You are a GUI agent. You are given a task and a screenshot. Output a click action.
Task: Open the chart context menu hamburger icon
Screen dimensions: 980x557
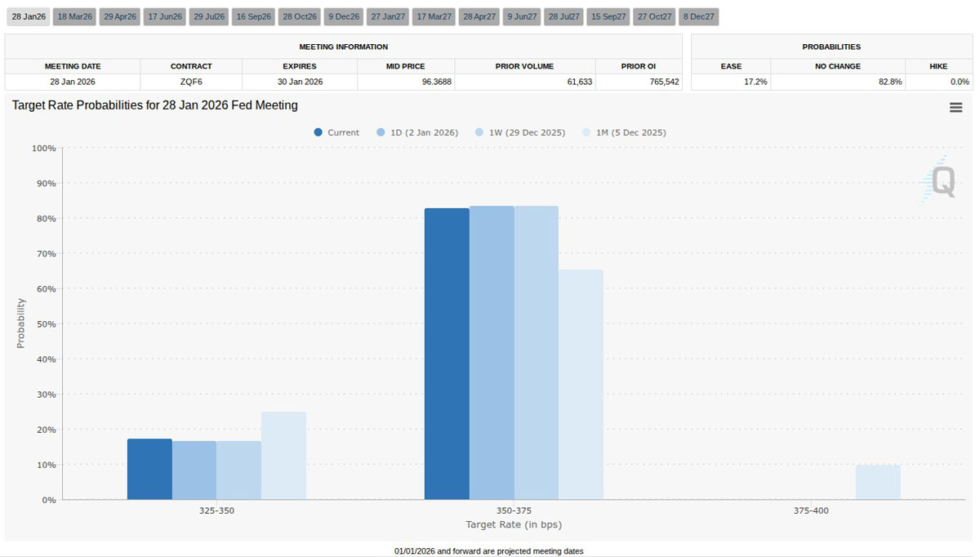[955, 108]
